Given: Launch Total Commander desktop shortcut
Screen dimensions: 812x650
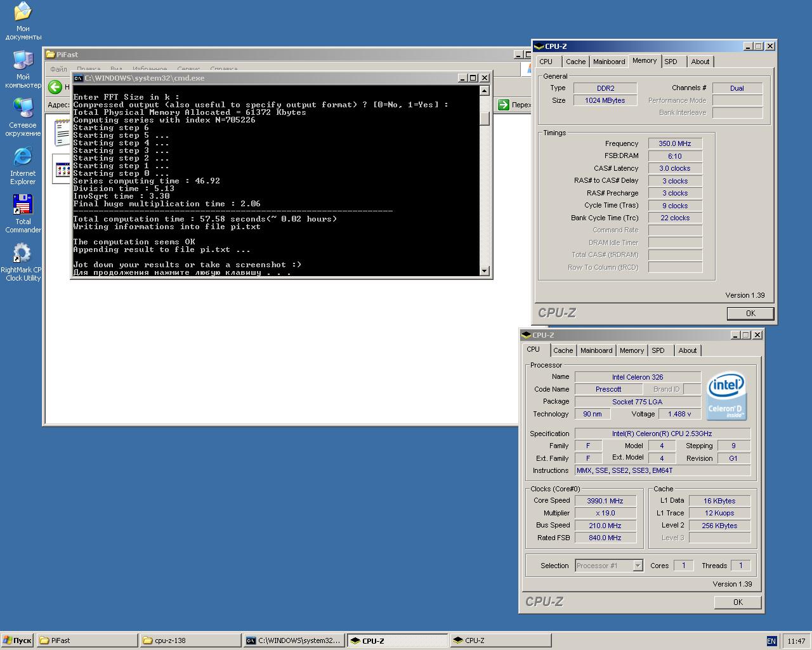Looking at the screenshot, I should [x=23, y=213].
